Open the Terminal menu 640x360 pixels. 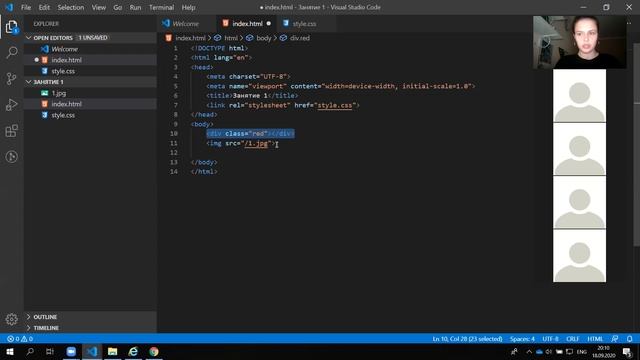coord(161,7)
